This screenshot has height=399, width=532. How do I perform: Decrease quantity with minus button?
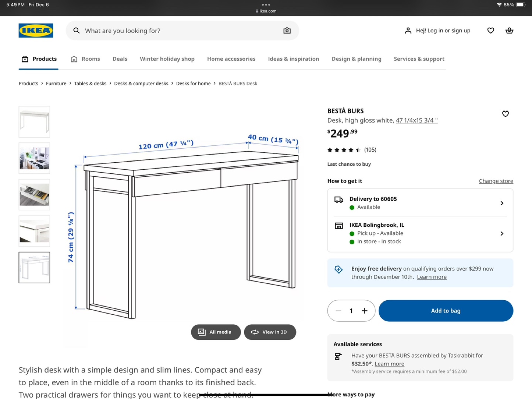coord(338,311)
